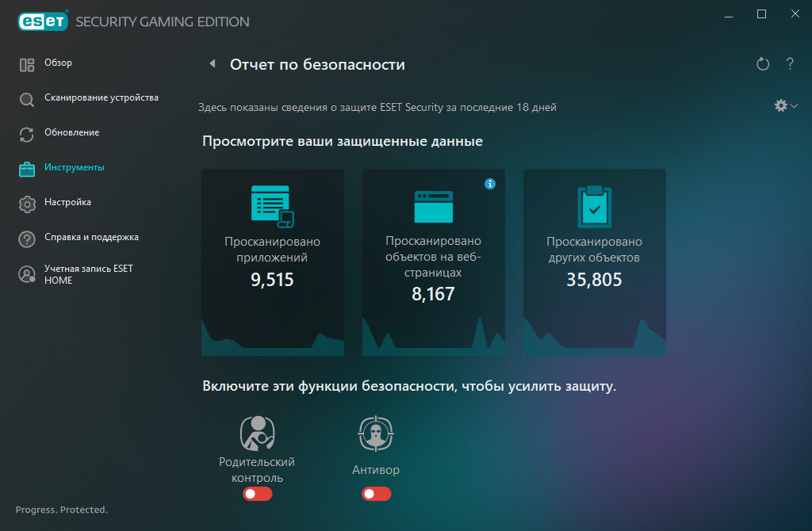The width and height of the screenshot is (812, 531).
Task: Click the Обзор dashboard icon
Action: [x=27, y=65]
